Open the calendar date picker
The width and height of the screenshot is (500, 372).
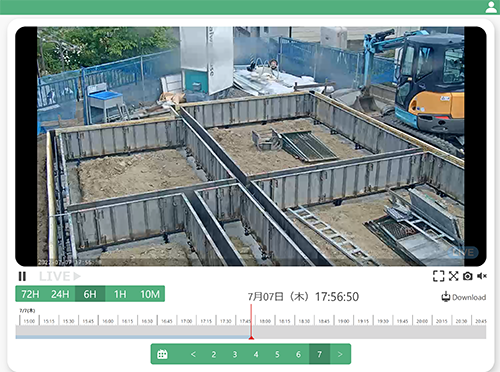pyautogui.click(x=162, y=354)
